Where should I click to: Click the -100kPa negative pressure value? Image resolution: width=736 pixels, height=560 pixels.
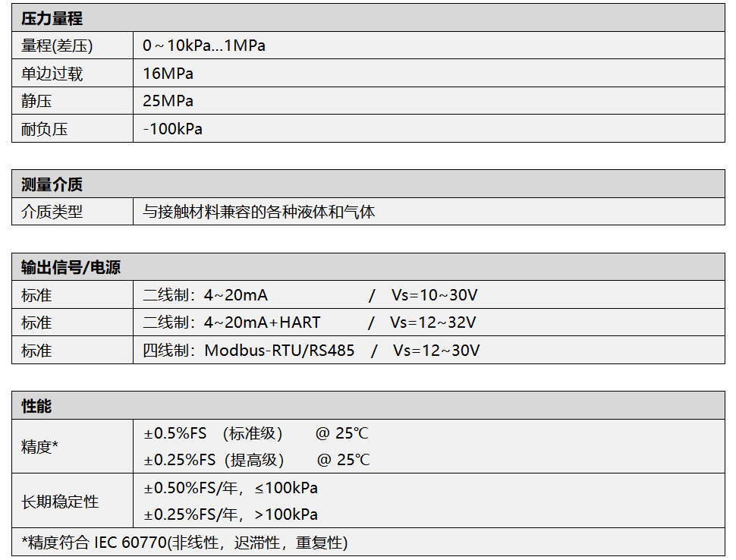(x=173, y=129)
